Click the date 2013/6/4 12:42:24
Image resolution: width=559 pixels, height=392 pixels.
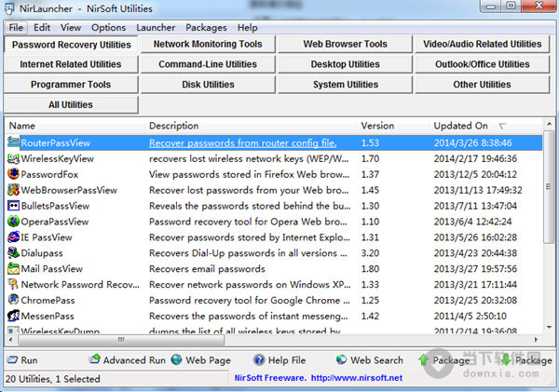click(x=472, y=222)
